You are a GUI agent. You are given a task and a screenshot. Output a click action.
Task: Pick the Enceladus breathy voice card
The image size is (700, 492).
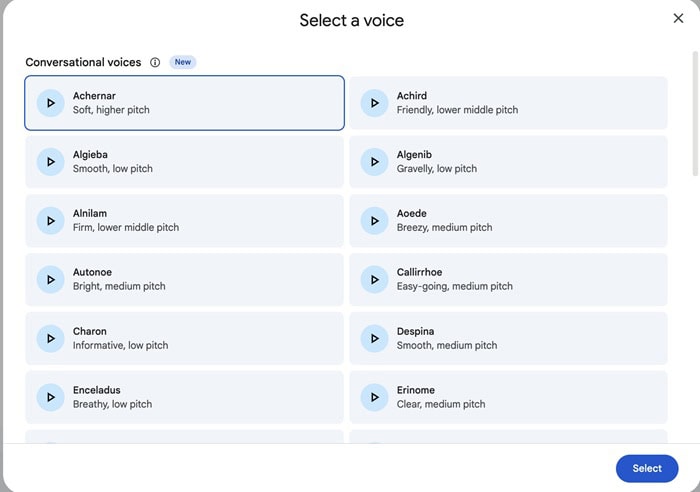pos(200,397)
